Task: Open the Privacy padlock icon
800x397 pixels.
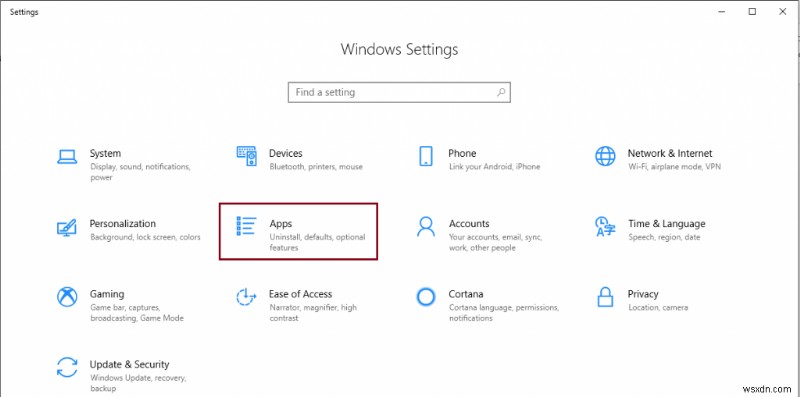Action: pos(605,296)
